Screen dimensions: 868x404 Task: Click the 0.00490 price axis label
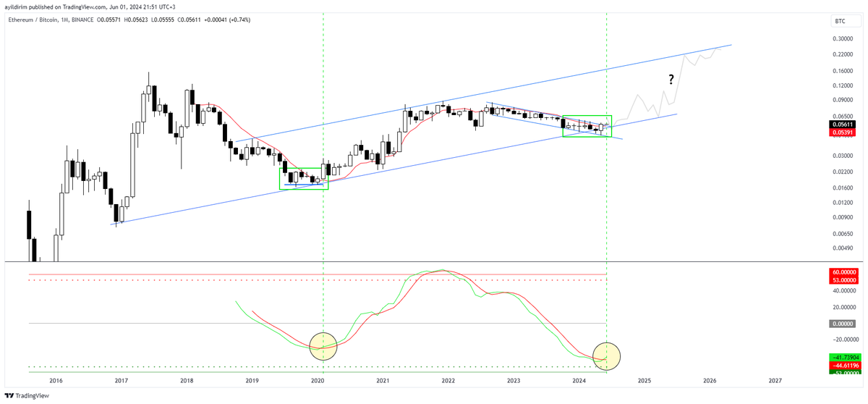tap(843, 248)
